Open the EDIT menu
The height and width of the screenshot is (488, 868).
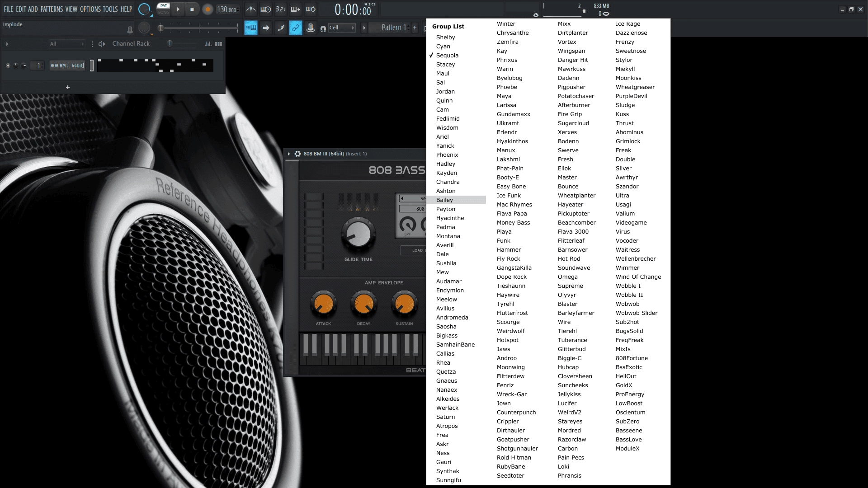[x=21, y=9]
